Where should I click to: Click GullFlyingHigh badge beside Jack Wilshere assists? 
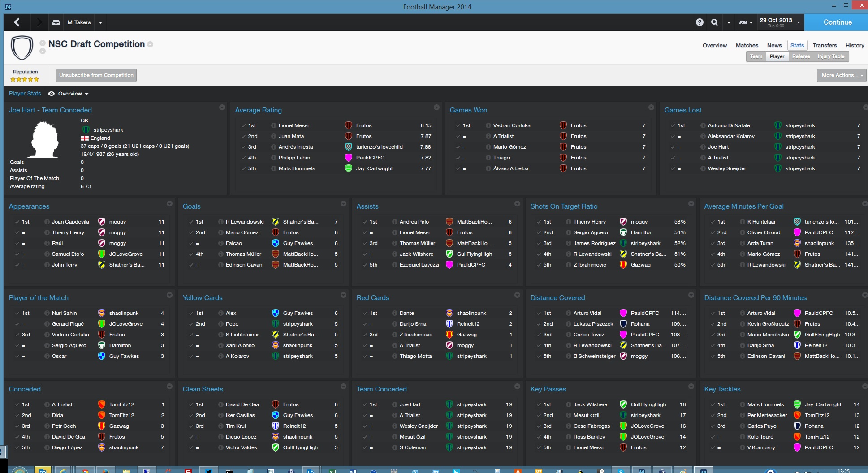(449, 254)
